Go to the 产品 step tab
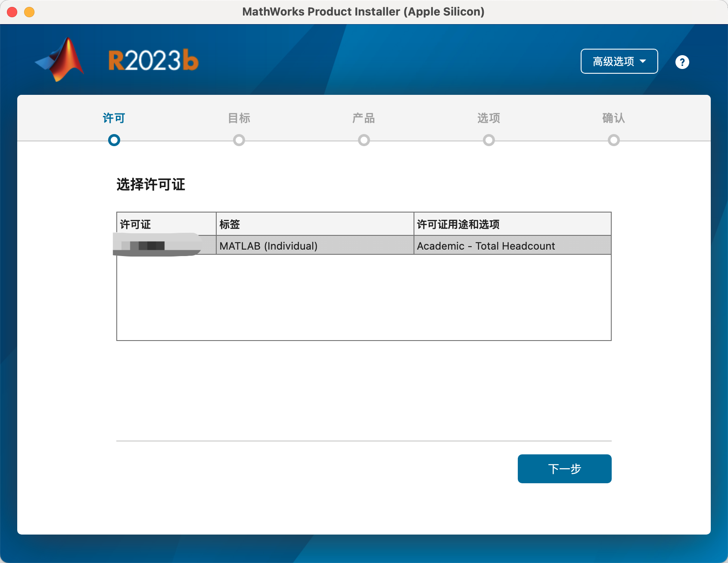The width and height of the screenshot is (728, 563). click(364, 118)
